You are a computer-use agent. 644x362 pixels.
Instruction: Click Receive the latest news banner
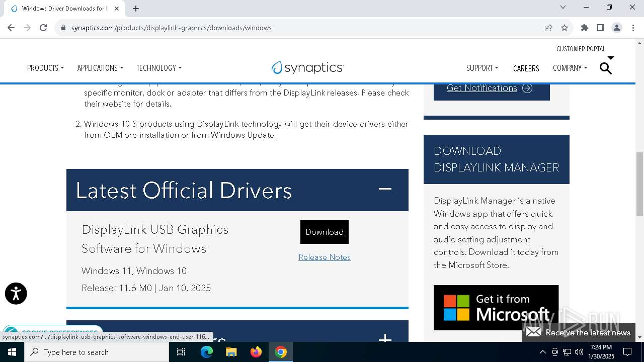click(579, 332)
